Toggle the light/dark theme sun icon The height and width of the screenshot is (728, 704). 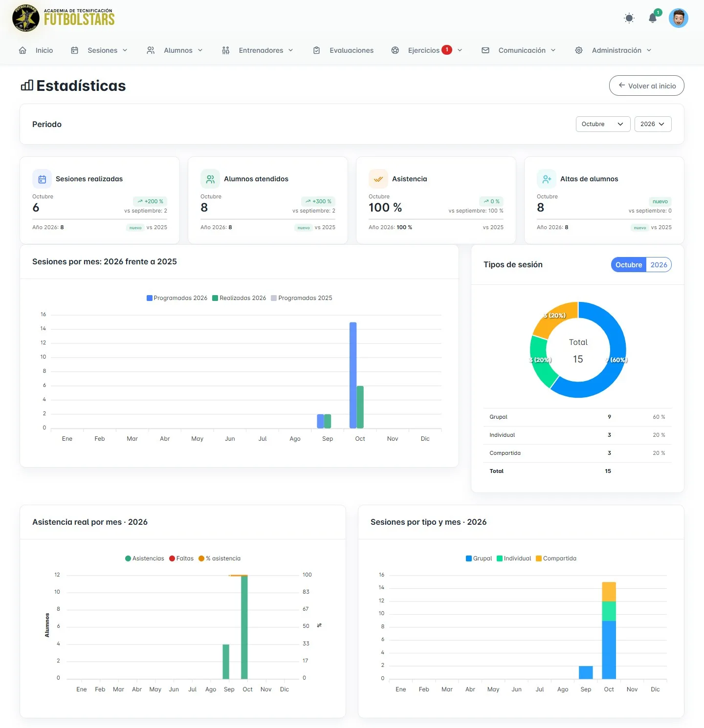(629, 18)
